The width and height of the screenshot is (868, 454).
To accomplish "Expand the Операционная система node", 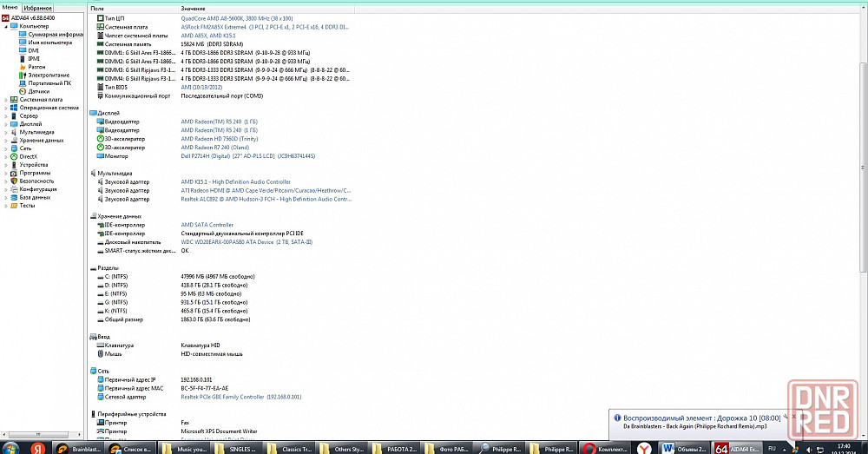I will [x=6, y=108].
